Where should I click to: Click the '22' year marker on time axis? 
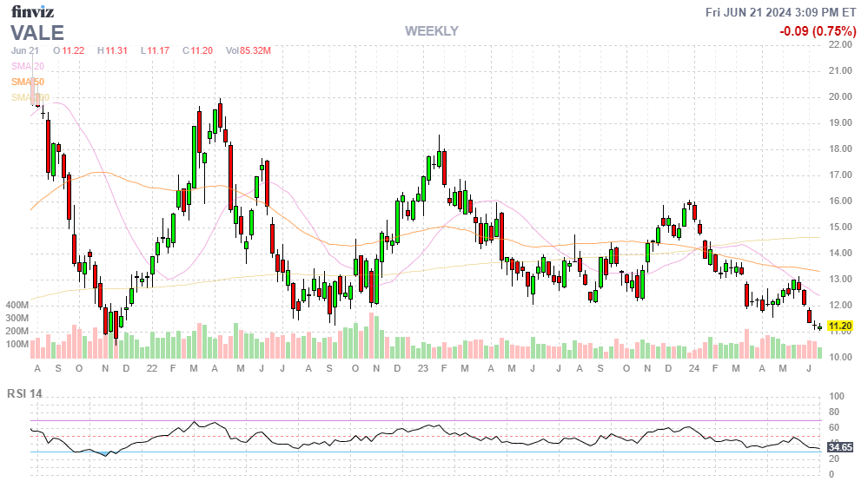(x=151, y=368)
